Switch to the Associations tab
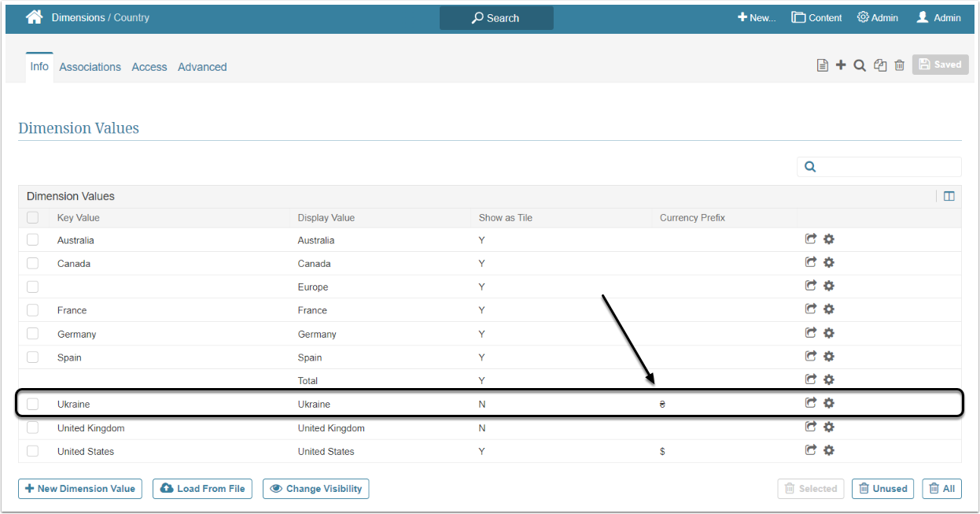This screenshot has height=514, width=980. pyautogui.click(x=90, y=67)
